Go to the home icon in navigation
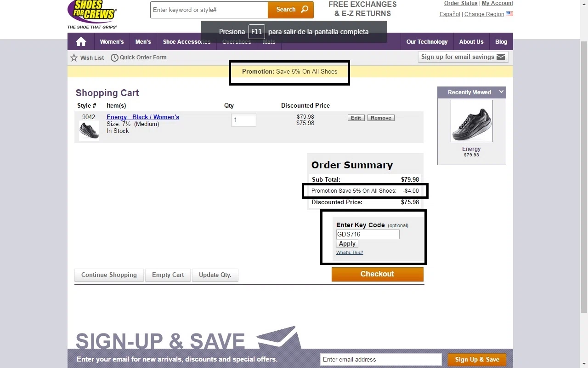This screenshot has width=588, height=368. tap(81, 41)
